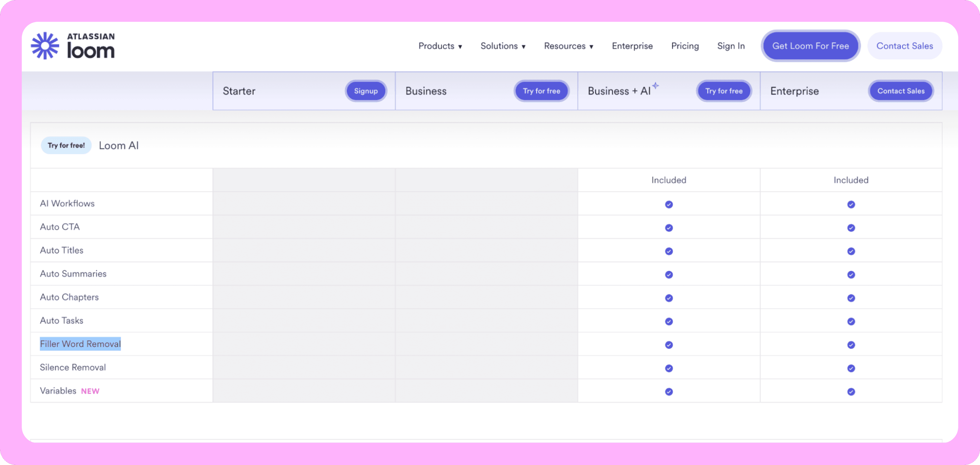Click Auto CTA checkmark in Enterprise column
This screenshot has height=465, width=980.
pyautogui.click(x=851, y=228)
